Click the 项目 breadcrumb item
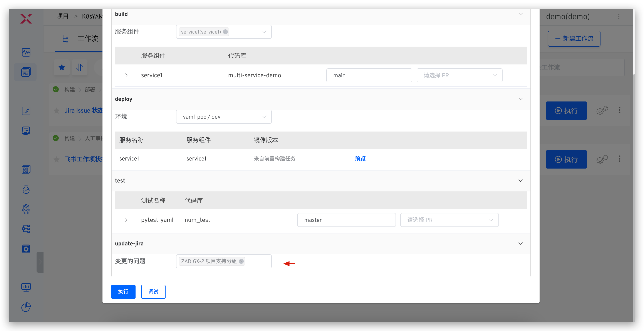This screenshot has height=331, width=644. click(x=62, y=16)
